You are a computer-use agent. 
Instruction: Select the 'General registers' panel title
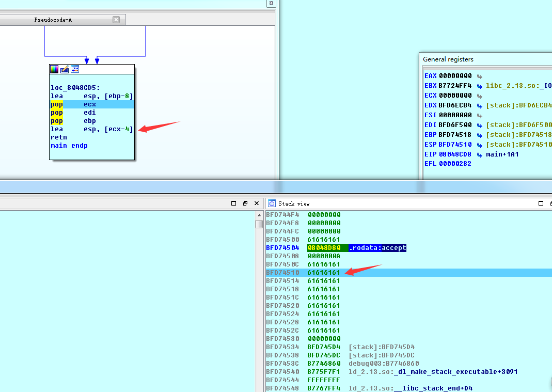tap(448, 59)
